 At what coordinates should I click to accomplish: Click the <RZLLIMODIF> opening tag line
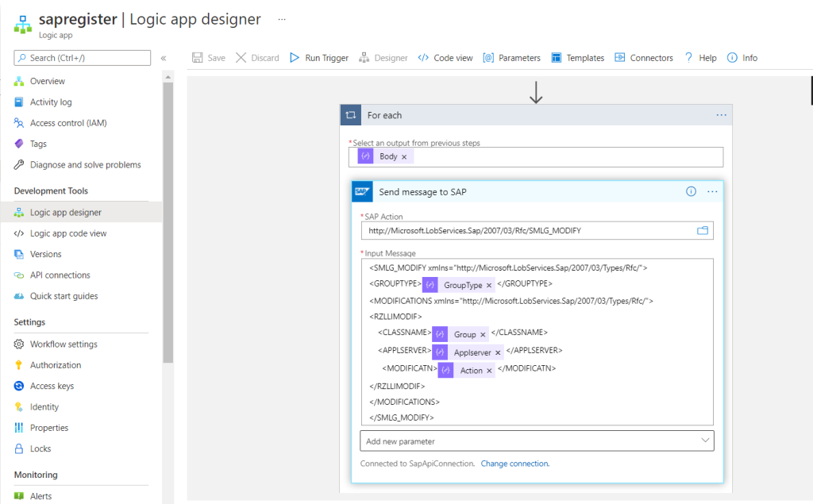395,317
